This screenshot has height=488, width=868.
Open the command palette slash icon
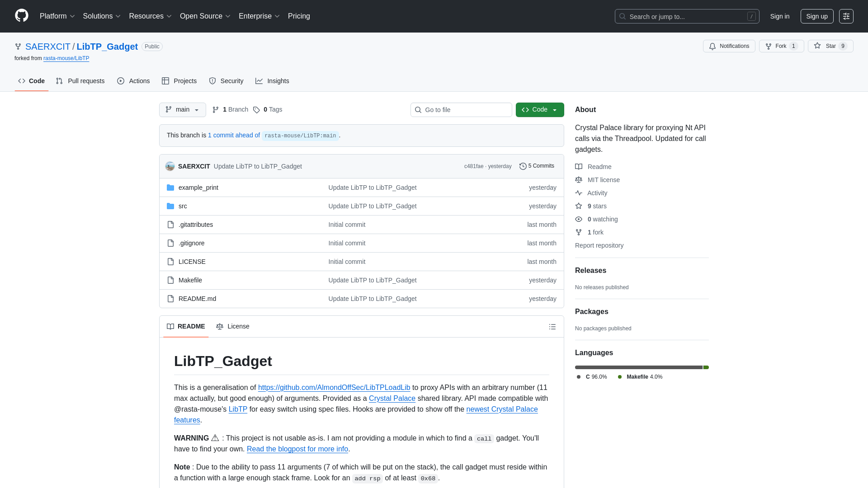click(x=752, y=16)
